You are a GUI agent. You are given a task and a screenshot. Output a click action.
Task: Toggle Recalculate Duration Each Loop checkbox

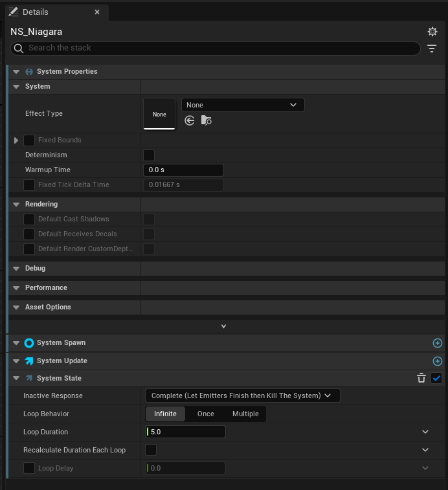click(x=151, y=450)
